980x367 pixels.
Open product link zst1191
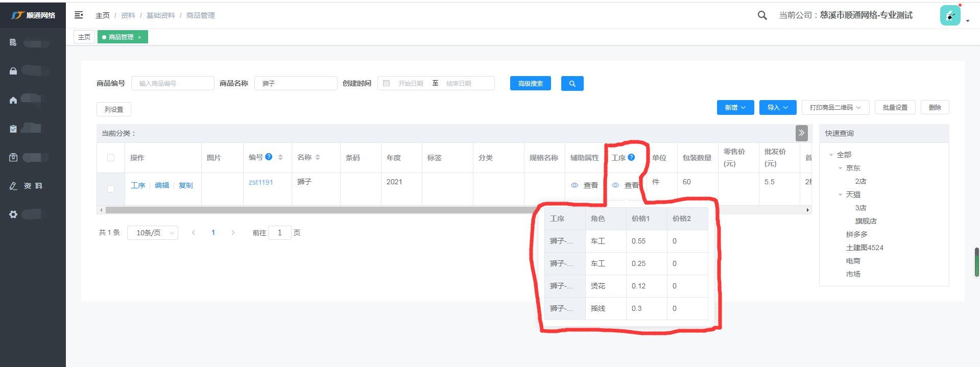point(260,182)
